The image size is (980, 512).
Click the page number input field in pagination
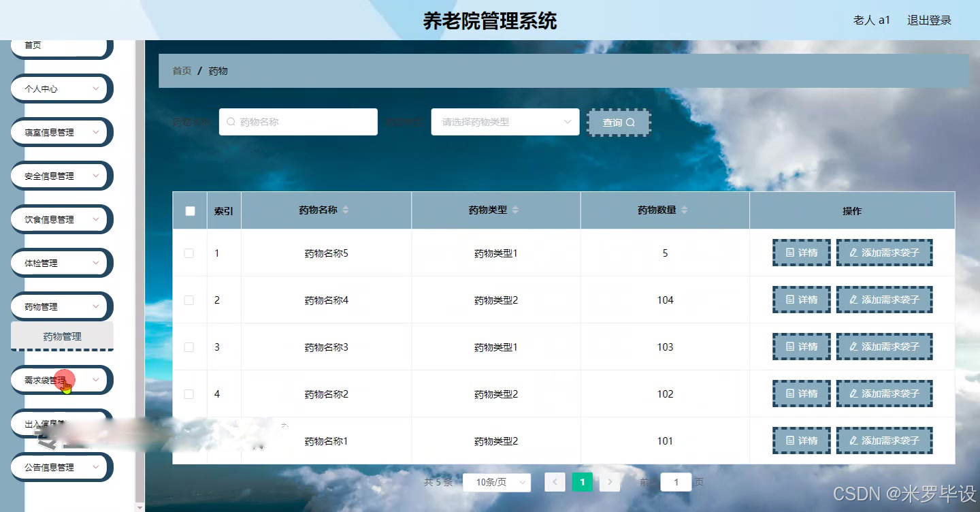[x=675, y=481]
